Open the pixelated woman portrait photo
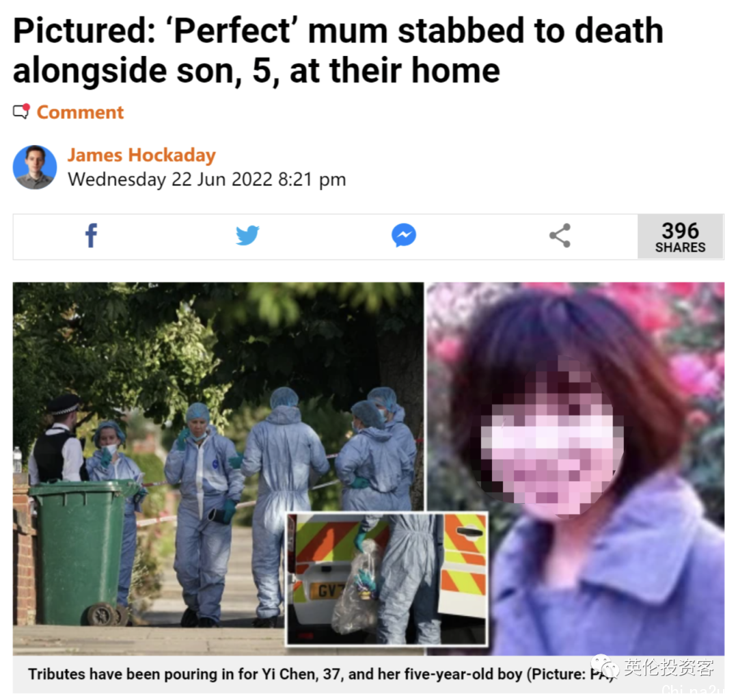 click(575, 468)
